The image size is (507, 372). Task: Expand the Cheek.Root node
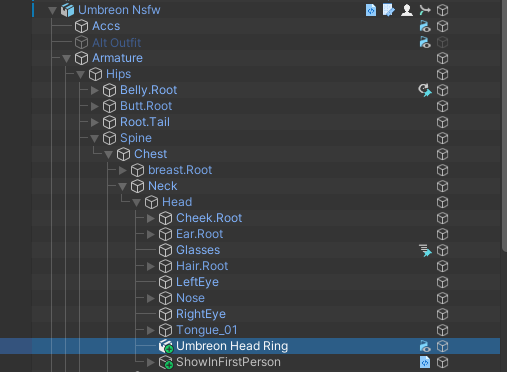point(151,218)
